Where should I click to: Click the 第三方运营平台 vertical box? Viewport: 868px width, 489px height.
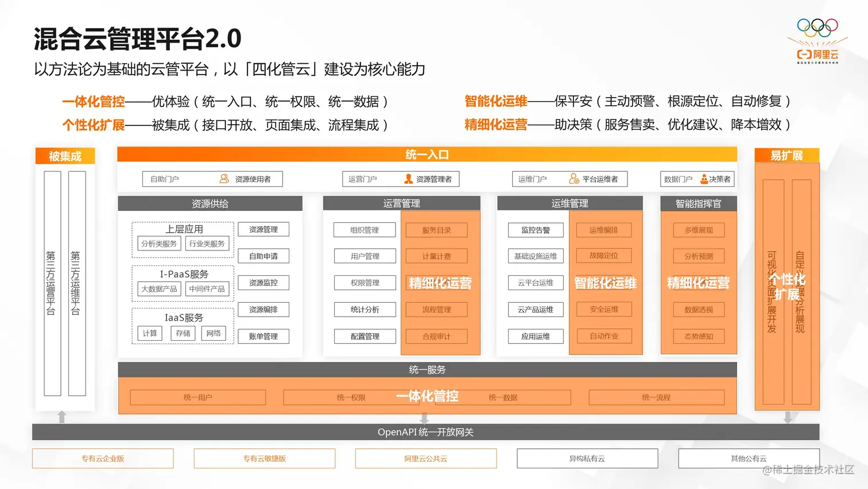(x=52, y=283)
